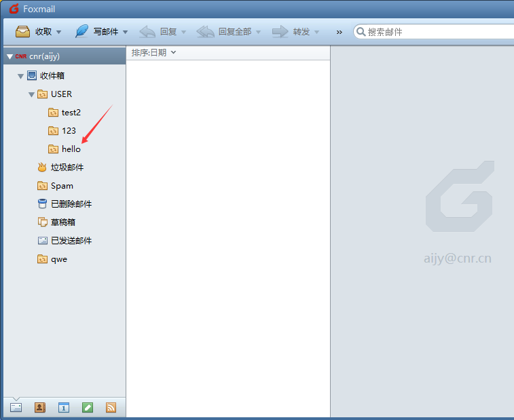Click the 回复全部 reply all label
The image size is (514, 420).
point(235,32)
